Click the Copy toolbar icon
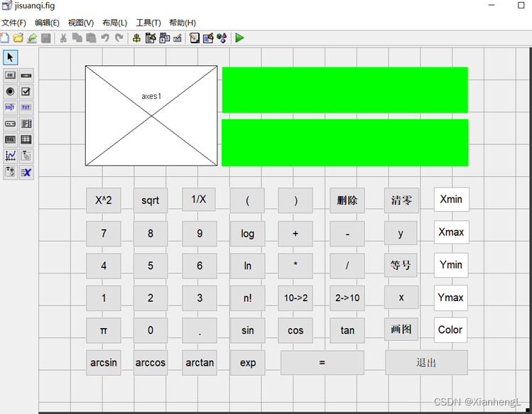532x414 pixels. point(77,38)
